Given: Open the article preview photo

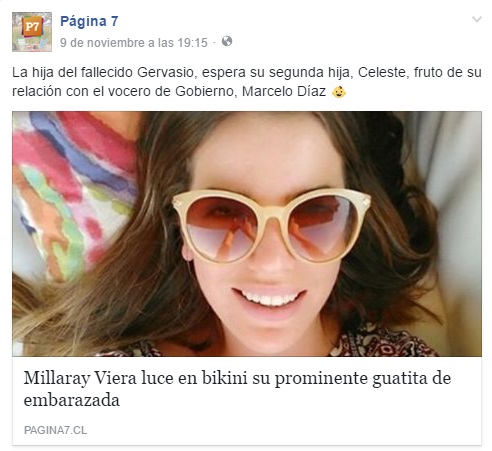Looking at the screenshot, I should coord(247,234).
